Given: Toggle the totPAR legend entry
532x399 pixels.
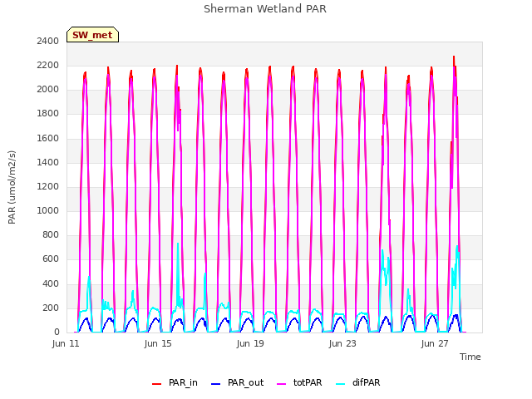Looking at the screenshot, I should click(x=299, y=382).
